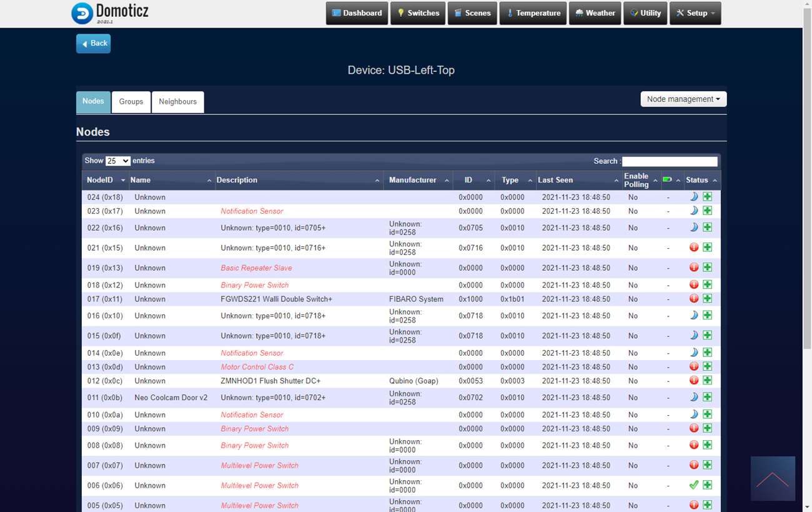The image size is (812, 512).
Task: Click the scroll-to-top arrow button
Action: point(773,479)
